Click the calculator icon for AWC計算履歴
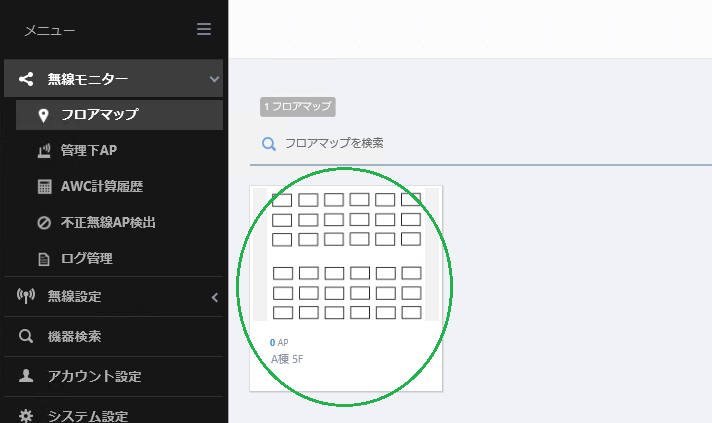The image size is (712, 423). pos(44,187)
